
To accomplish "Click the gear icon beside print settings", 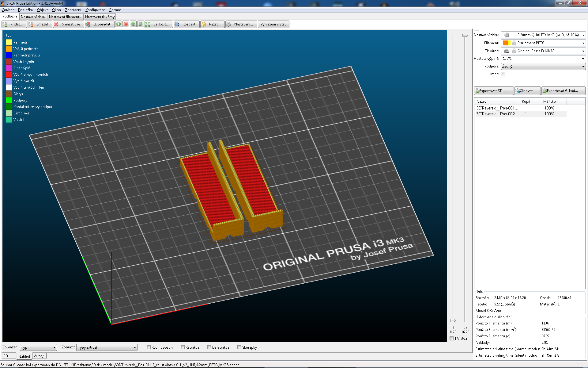I will pos(507,35).
